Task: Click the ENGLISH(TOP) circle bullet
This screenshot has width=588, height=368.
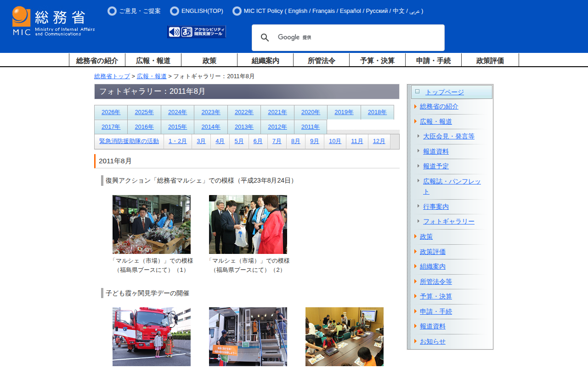Action: click(x=175, y=11)
